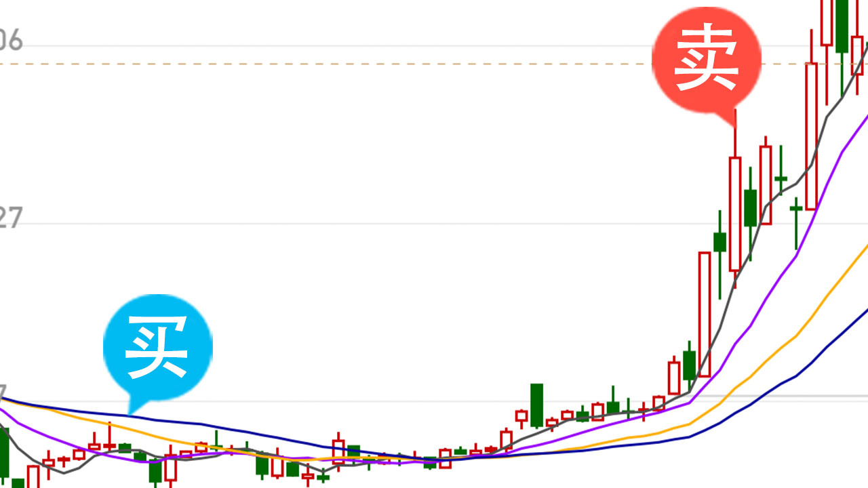The height and width of the screenshot is (488, 868).
Task: Click the solid green candlestick at chart top
Action: pos(842,27)
